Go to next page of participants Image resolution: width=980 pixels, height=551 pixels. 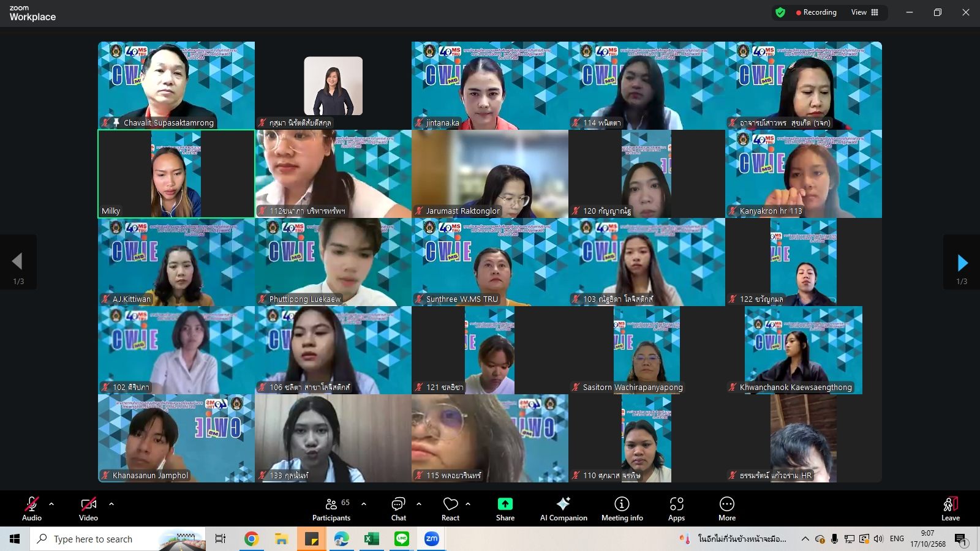point(962,263)
